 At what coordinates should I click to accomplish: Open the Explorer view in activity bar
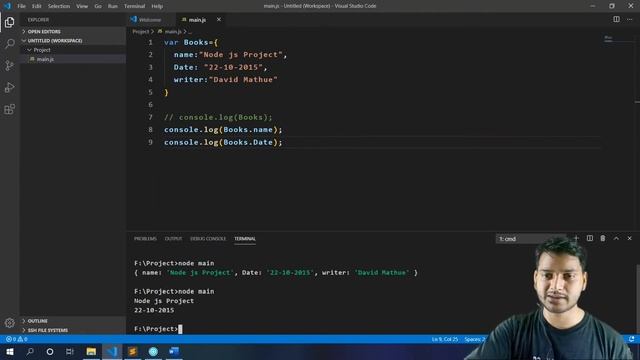(x=9, y=22)
